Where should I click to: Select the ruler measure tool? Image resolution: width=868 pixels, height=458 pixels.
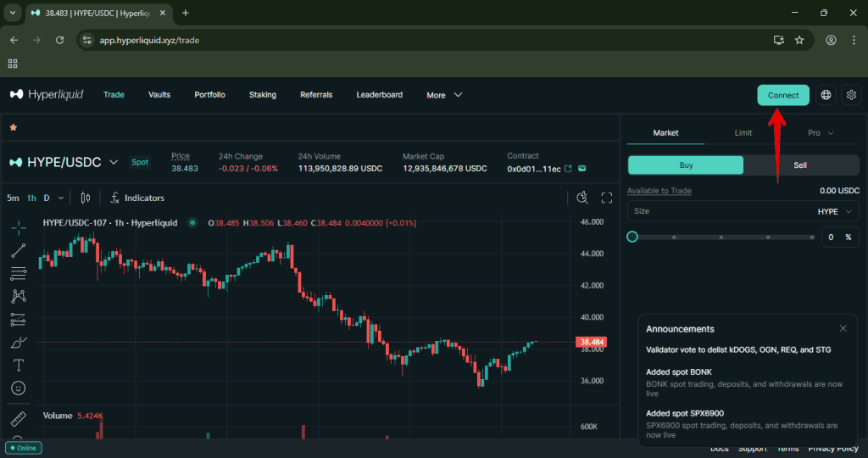[x=18, y=419]
